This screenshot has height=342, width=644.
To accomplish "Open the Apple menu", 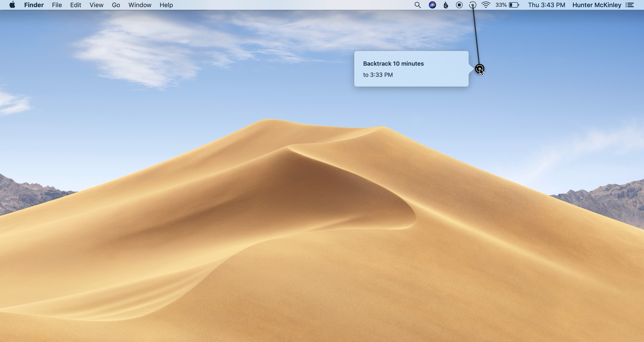I will coord(12,5).
